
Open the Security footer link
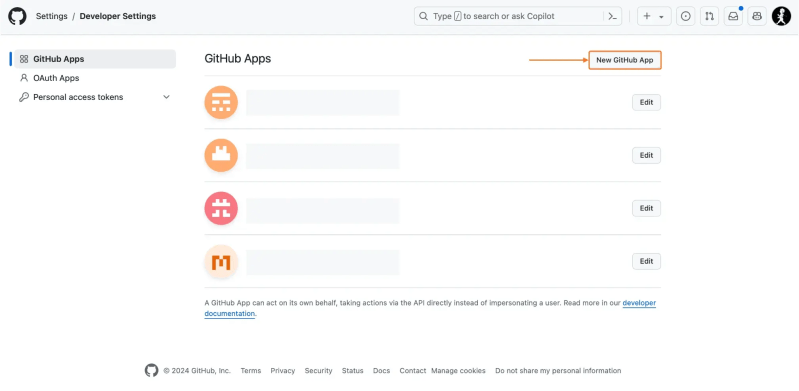pos(318,371)
